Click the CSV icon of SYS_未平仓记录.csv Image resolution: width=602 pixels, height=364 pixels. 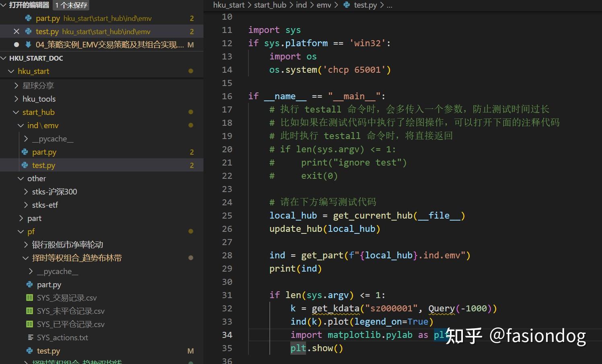click(29, 311)
